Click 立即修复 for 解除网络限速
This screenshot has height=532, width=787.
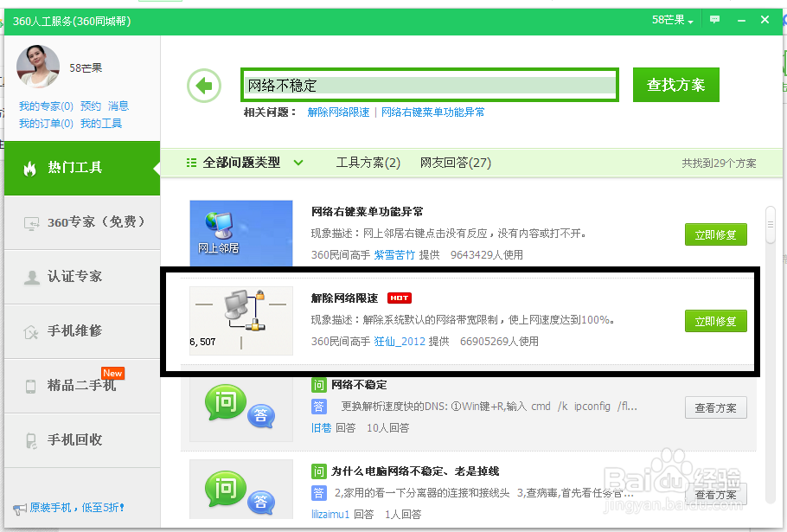(x=716, y=321)
